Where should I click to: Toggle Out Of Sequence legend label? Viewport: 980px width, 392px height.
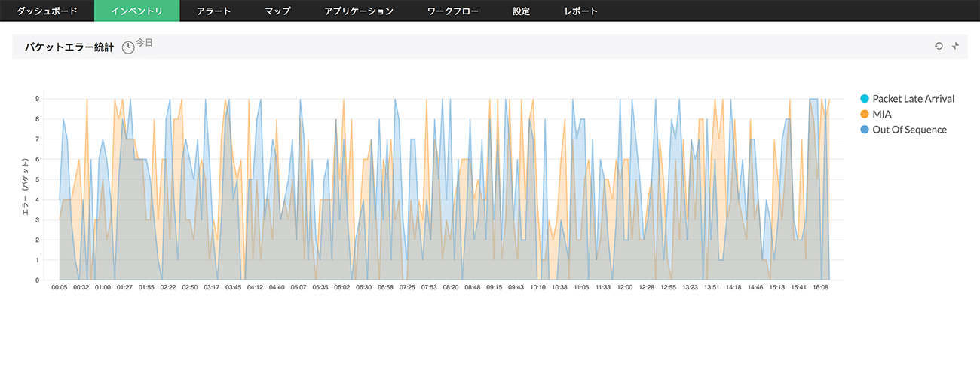[x=910, y=130]
